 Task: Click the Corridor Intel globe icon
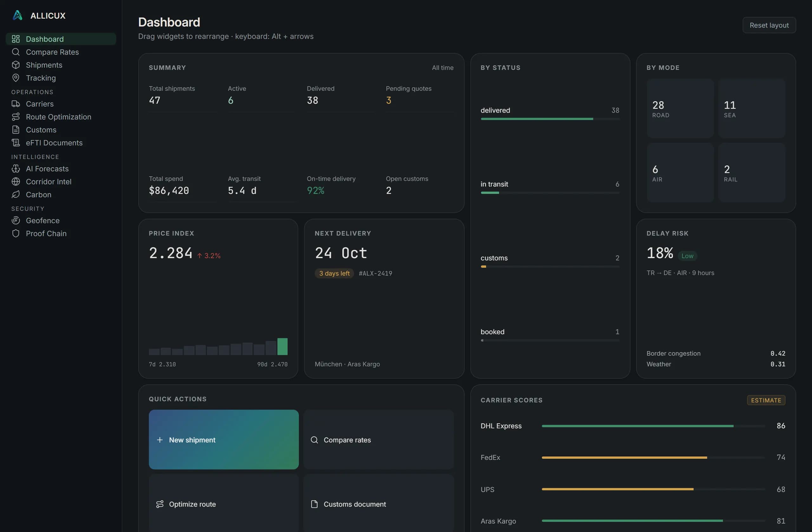coord(16,181)
